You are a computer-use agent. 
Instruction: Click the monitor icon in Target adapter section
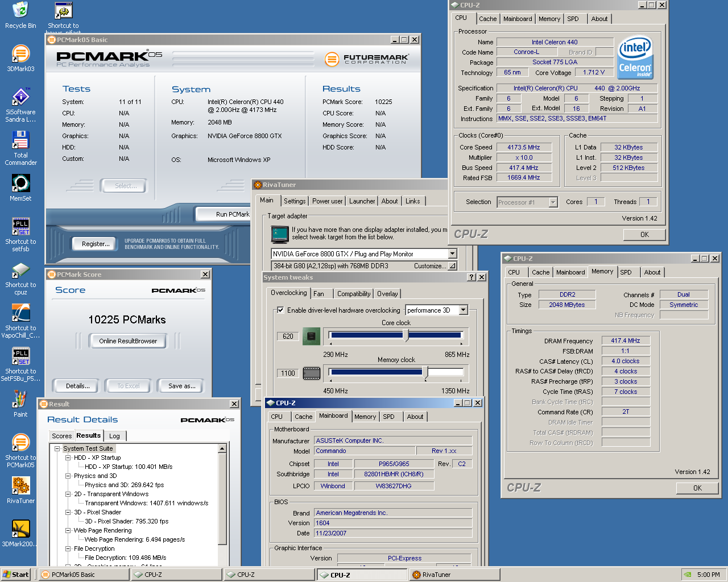point(280,234)
